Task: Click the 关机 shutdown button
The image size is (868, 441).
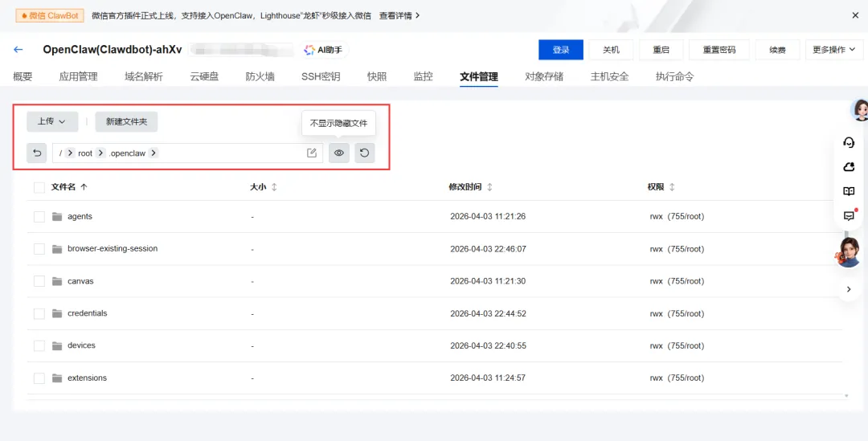Action: click(611, 50)
